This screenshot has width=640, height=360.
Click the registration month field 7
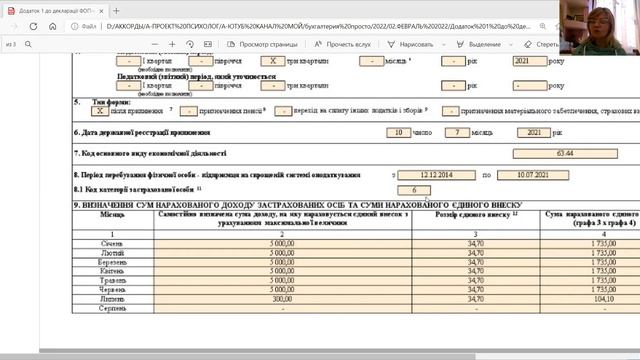tap(457, 133)
